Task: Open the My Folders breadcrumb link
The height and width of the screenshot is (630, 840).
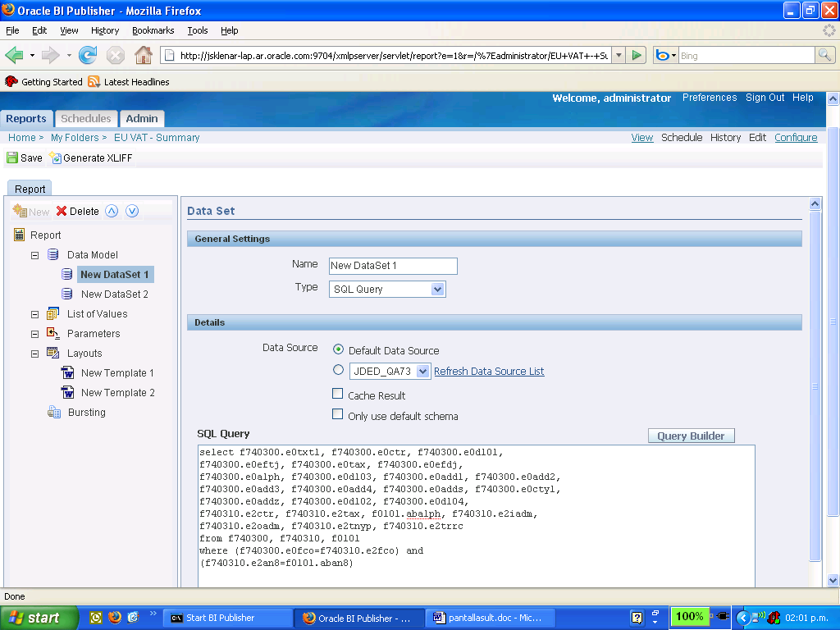Action: (x=75, y=138)
